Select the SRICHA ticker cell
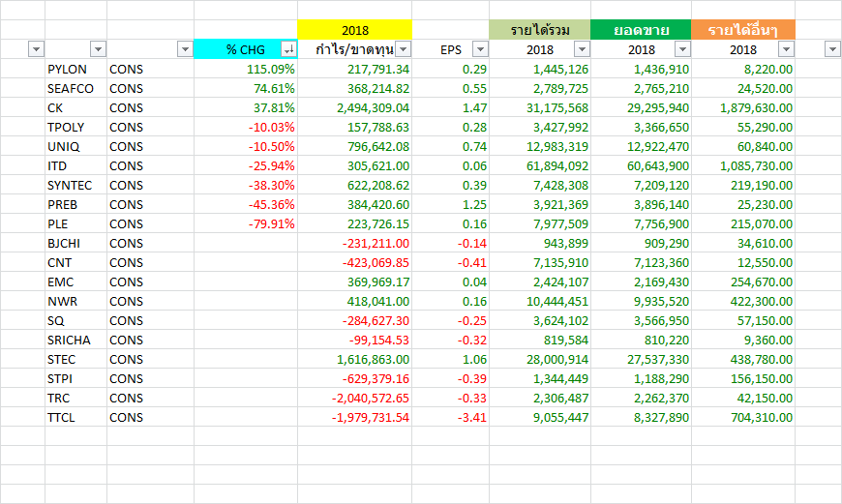The image size is (842, 504). point(75,340)
